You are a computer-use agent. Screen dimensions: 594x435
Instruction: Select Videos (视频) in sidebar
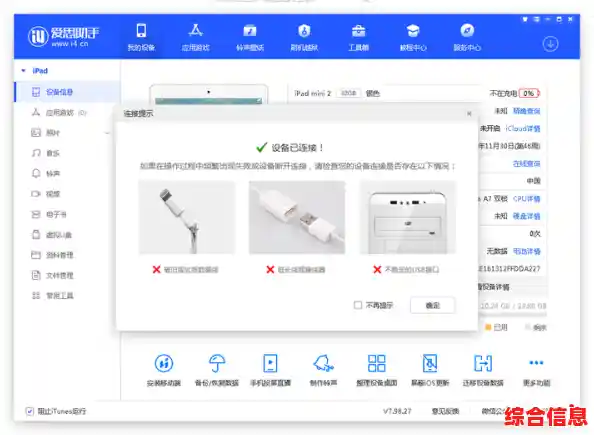tap(67, 194)
